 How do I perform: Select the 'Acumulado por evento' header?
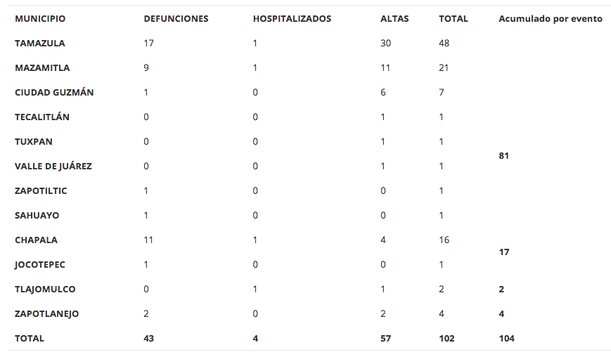(550, 19)
